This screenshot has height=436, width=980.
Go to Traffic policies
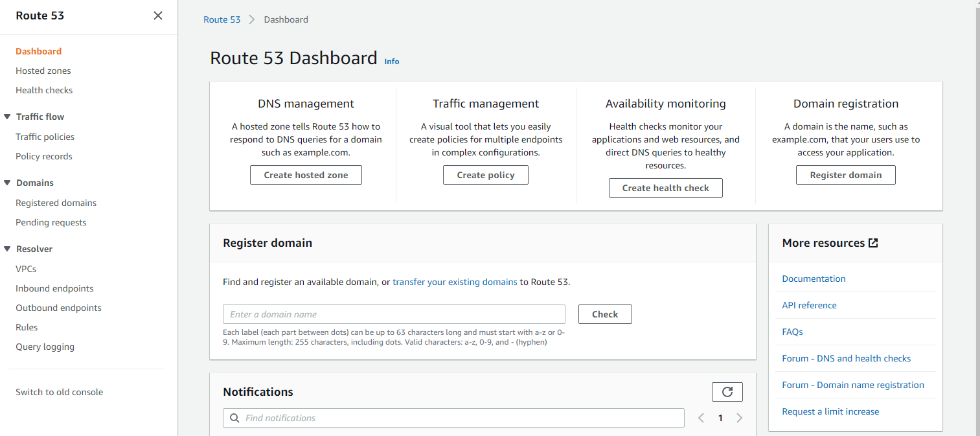coord(45,137)
